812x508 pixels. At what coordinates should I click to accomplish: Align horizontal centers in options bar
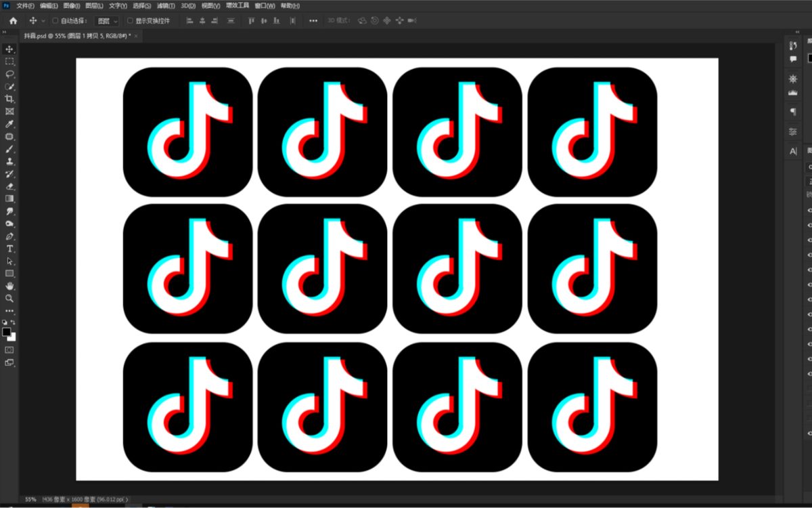(x=202, y=21)
